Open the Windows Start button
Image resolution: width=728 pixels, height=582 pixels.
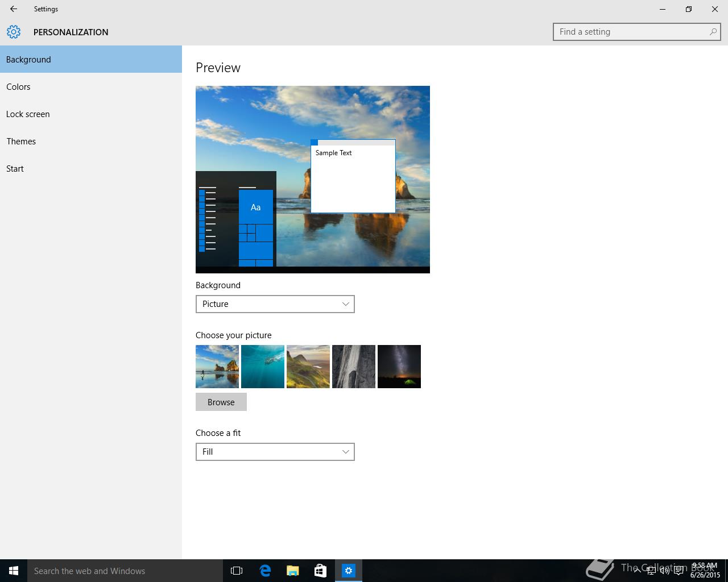(14, 571)
